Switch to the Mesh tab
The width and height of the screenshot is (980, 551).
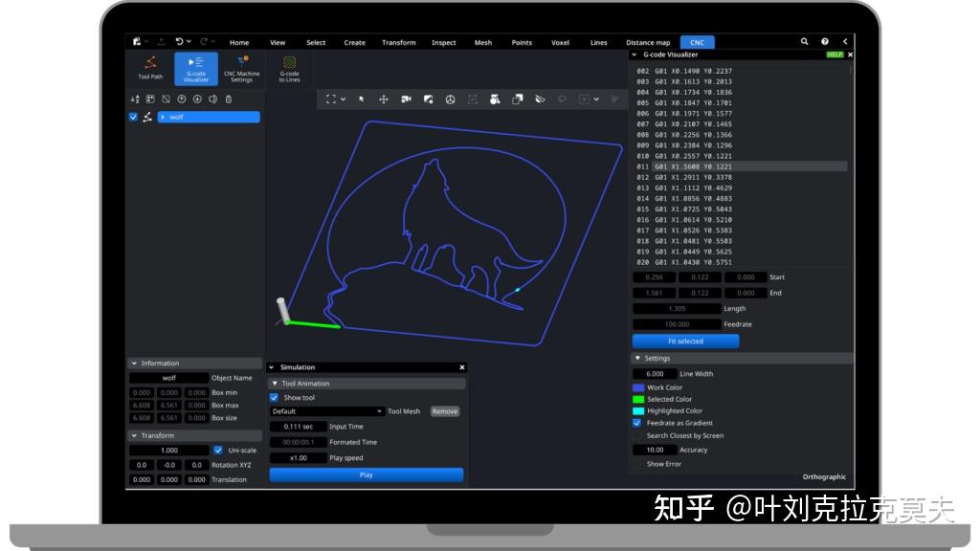483,42
